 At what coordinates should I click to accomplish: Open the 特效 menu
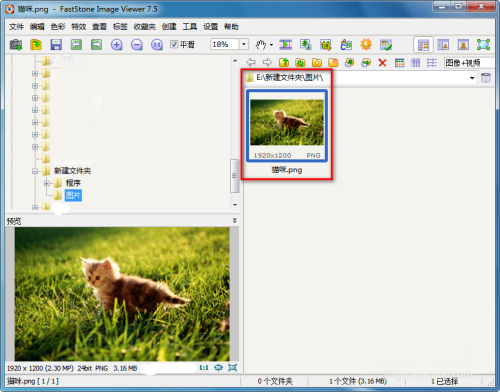pyautogui.click(x=79, y=27)
